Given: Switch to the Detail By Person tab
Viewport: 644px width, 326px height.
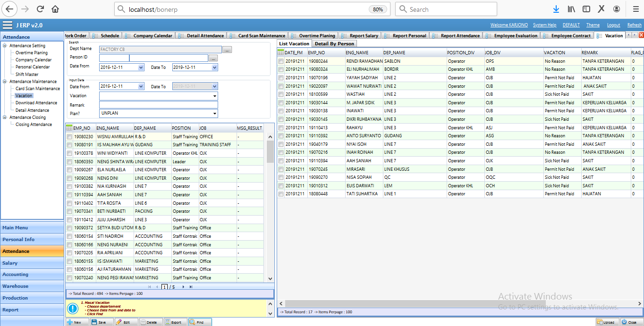Looking at the screenshot, I should (334, 44).
